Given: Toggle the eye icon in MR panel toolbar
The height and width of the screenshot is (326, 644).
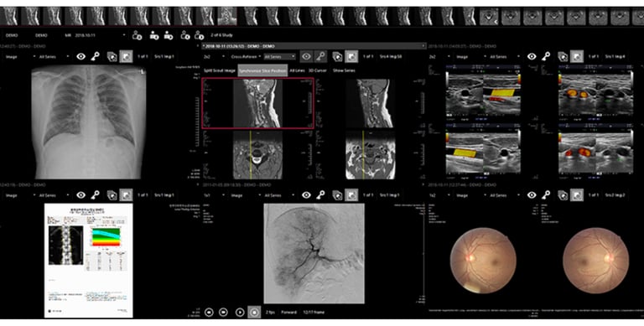Looking at the screenshot, I should (x=306, y=56).
